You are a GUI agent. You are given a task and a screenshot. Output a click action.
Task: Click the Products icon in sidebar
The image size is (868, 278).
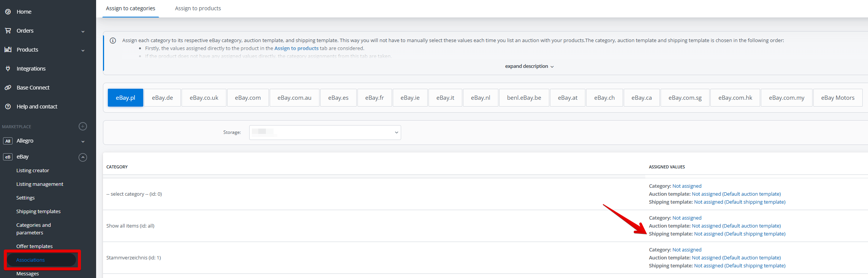pos(8,50)
